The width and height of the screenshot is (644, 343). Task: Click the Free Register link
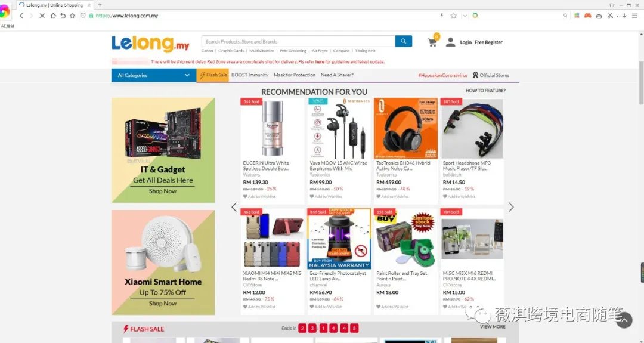pyautogui.click(x=488, y=42)
